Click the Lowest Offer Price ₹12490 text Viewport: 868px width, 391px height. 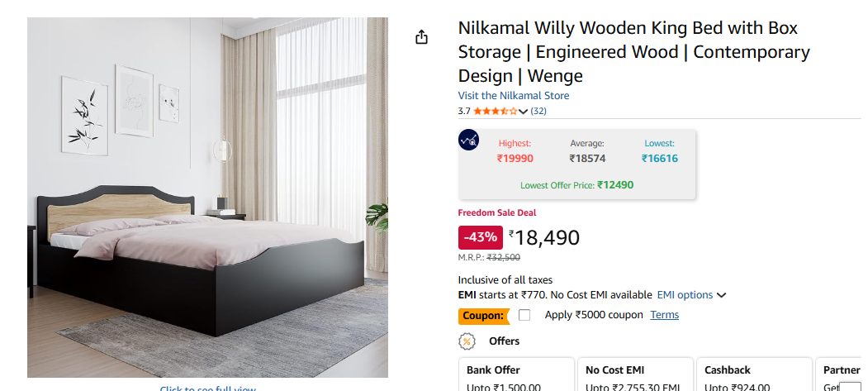point(576,185)
